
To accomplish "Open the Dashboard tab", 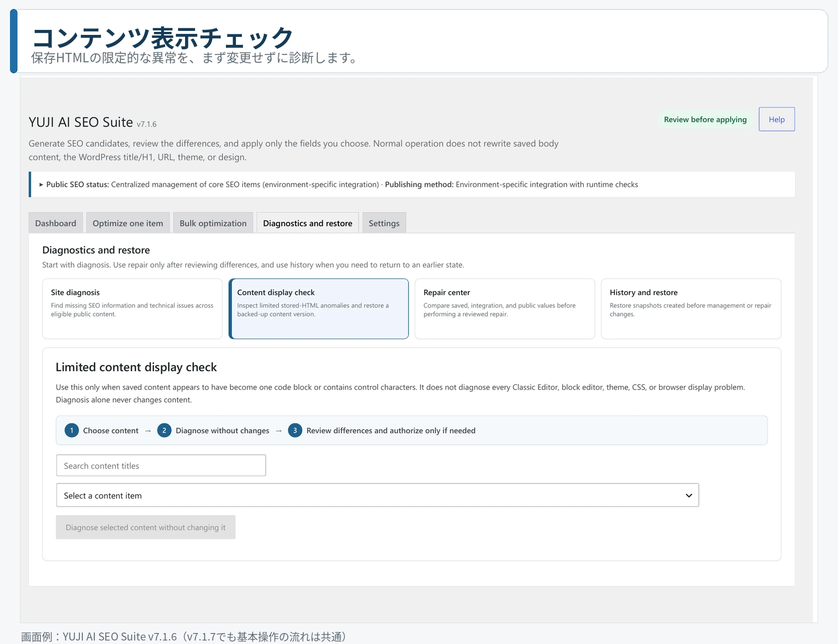I will click(x=55, y=223).
